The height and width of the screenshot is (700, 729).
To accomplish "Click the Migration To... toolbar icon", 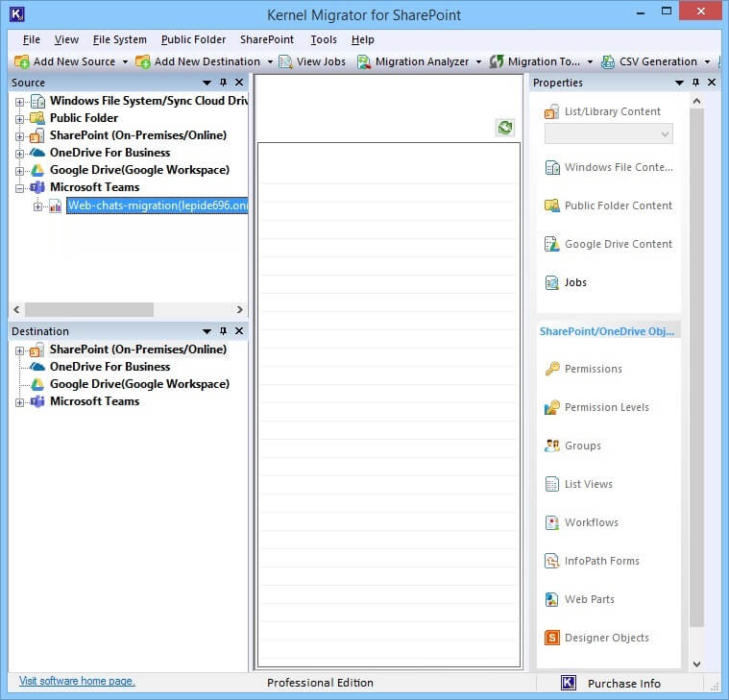I will (x=497, y=61).
